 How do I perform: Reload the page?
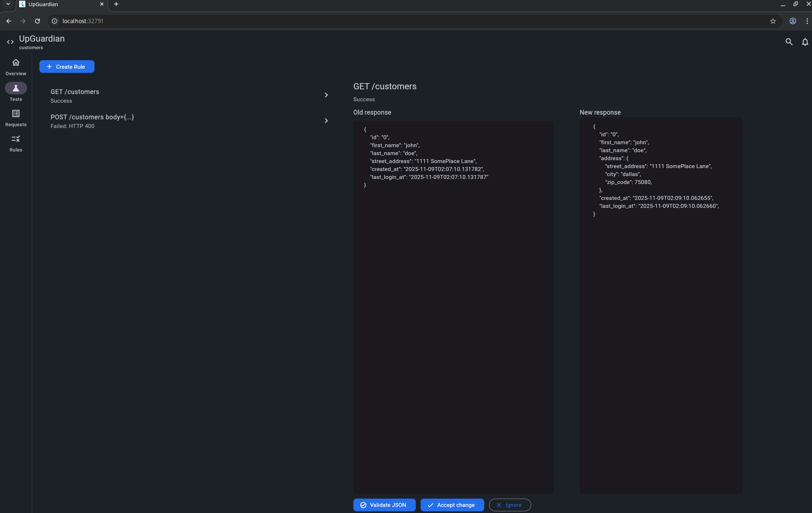37,21
